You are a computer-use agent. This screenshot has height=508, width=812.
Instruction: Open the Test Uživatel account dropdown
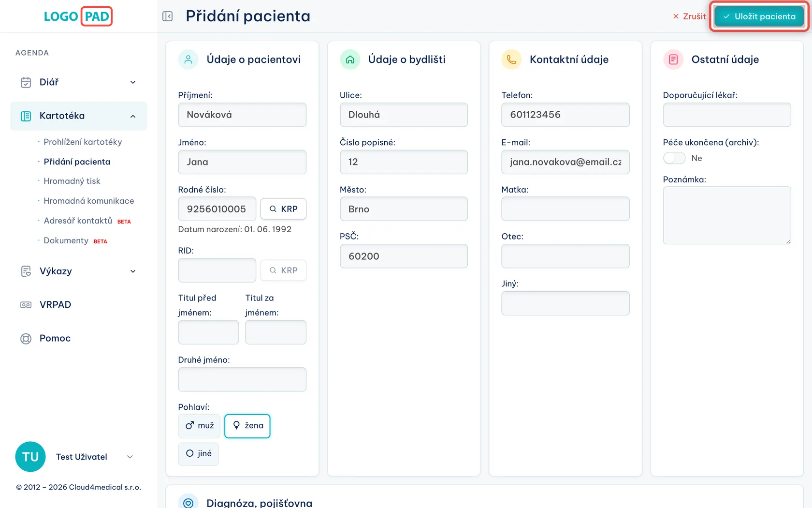click(130, 457)
